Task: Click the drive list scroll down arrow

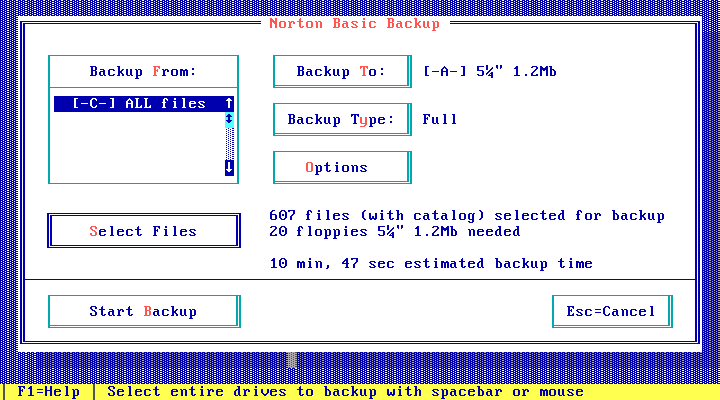Action: 229,168
